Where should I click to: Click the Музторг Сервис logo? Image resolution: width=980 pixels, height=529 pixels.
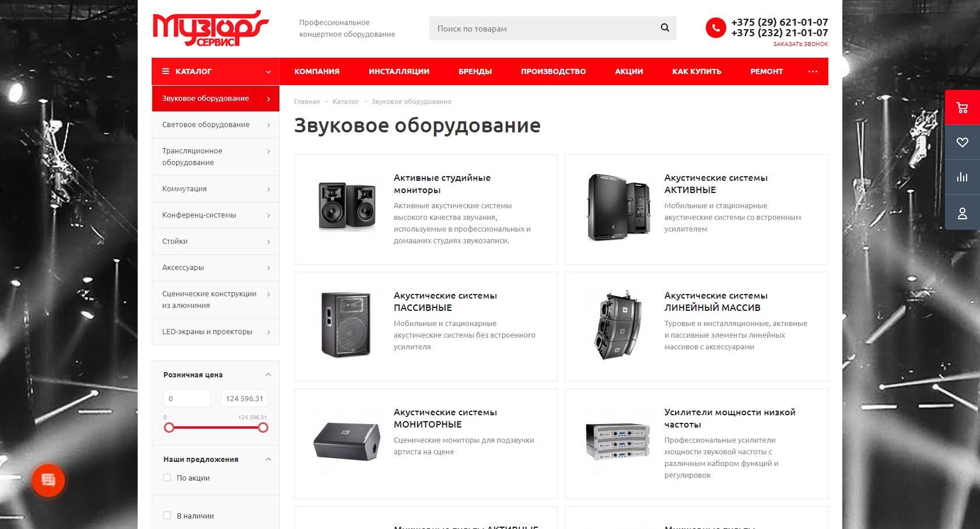[209, 29]
